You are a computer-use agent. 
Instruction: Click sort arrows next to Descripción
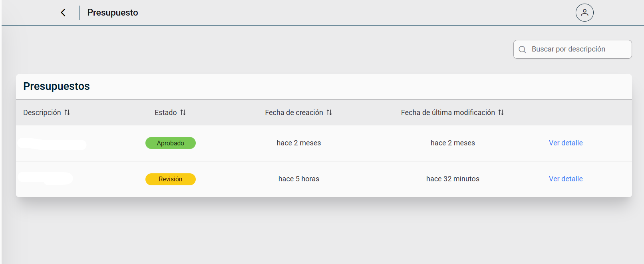(x=67, y=113)
